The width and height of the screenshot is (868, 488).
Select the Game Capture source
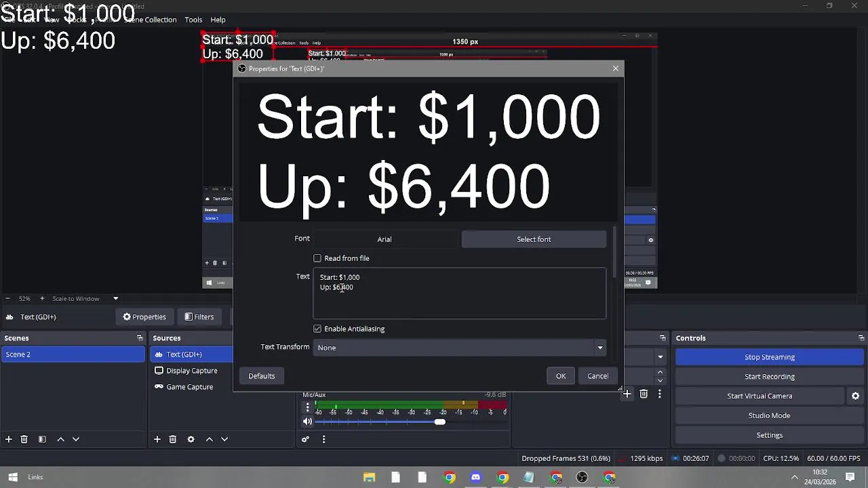[189, 387]
